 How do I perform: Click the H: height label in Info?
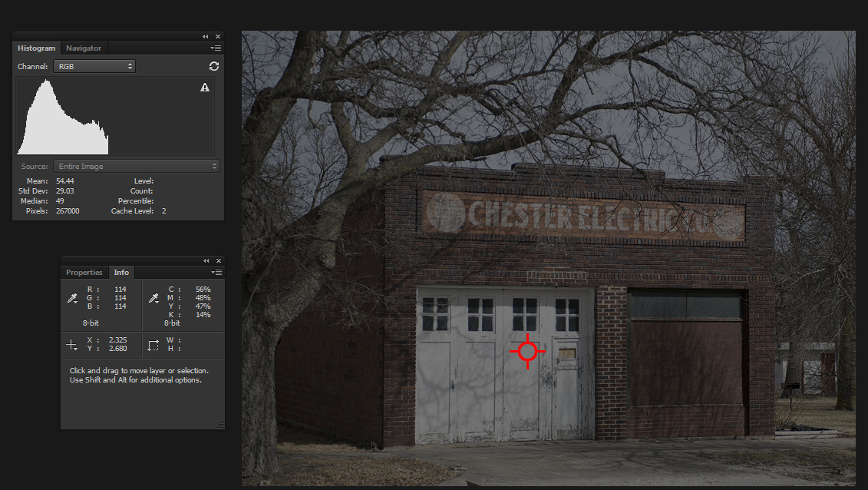(173, 348)
